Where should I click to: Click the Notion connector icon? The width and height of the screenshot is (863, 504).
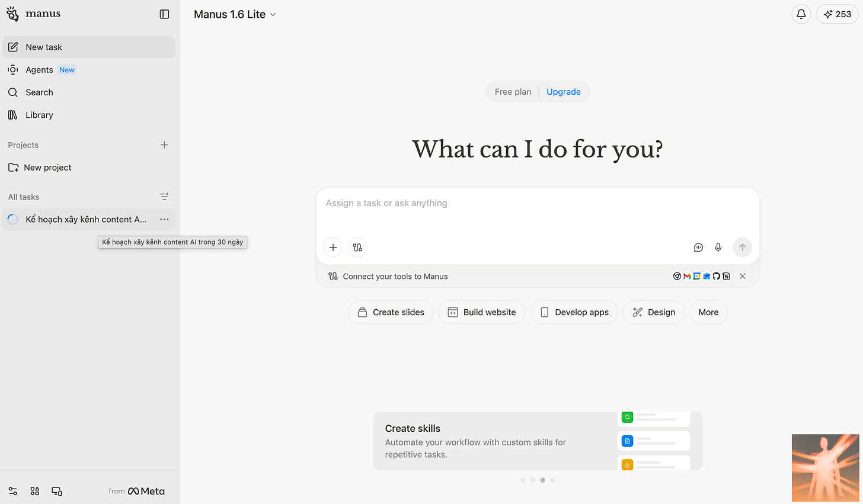(726, 277)
